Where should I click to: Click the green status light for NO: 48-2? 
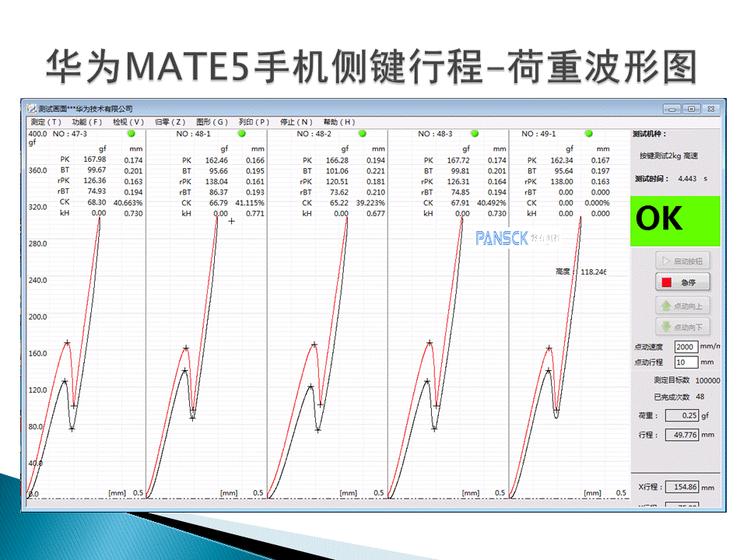(362, 134)
